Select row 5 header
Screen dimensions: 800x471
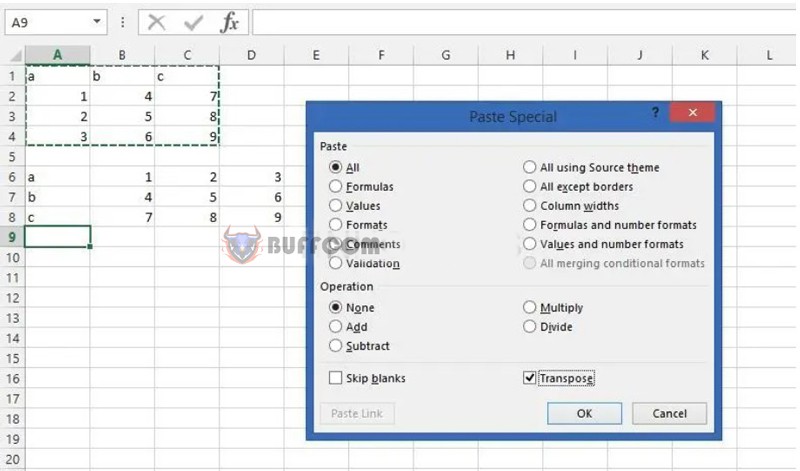tap(12, 157)
